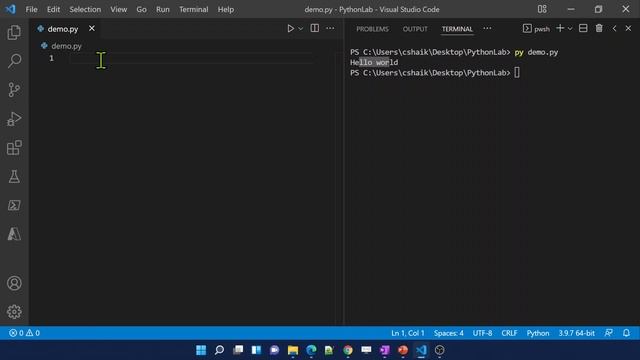640x360 pixels.
Task: Open the Help menu
Action: 226,9
